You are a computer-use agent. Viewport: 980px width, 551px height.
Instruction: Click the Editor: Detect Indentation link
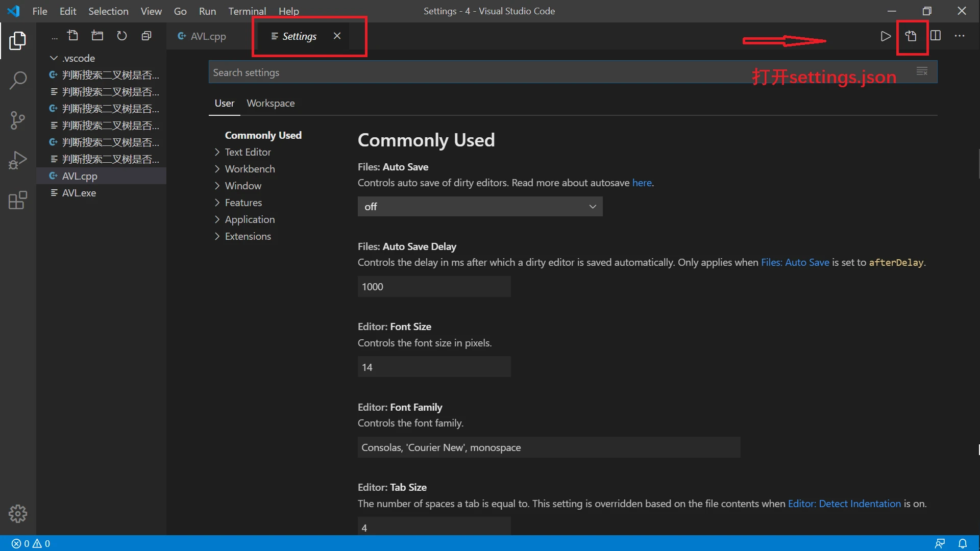click(844, 504)
